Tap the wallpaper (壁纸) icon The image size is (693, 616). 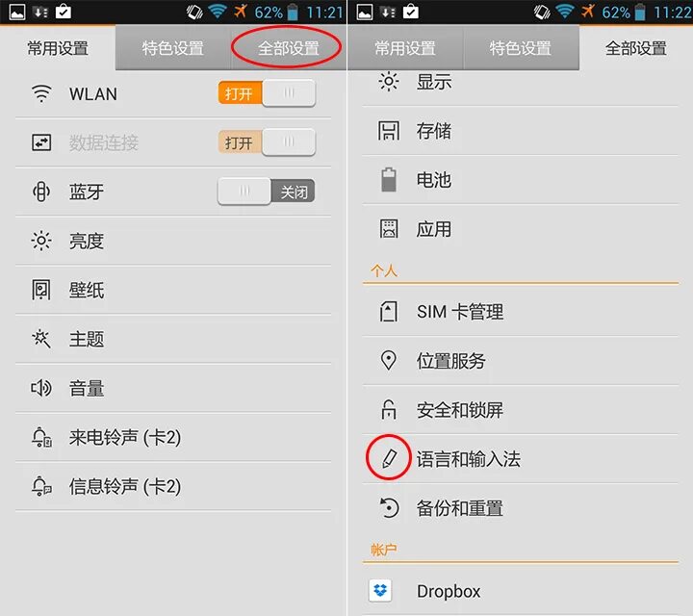[41, 290]
